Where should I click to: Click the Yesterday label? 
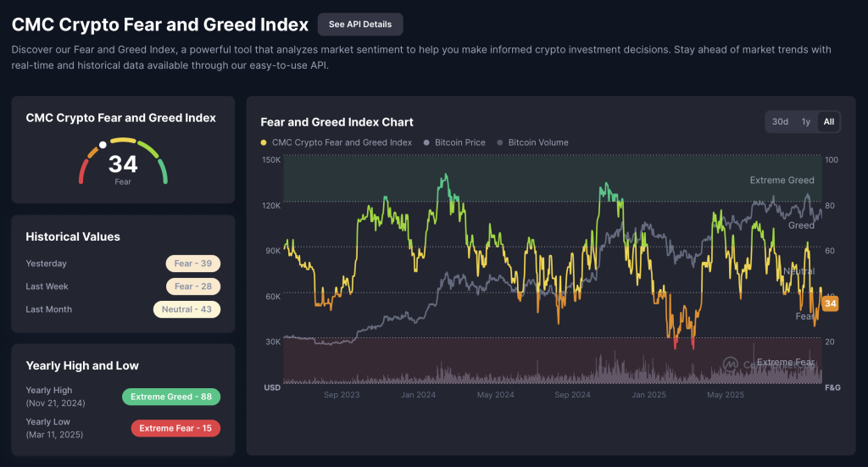click(46, 264)
